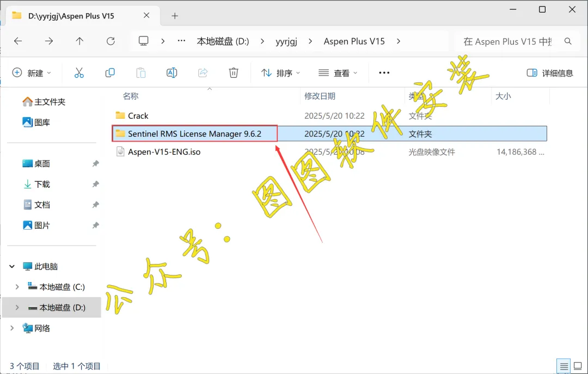This screenshot has width=588, height=374.
Task: Select the Aspen Plus V15 breadcrumb
Action: [354, 41]
